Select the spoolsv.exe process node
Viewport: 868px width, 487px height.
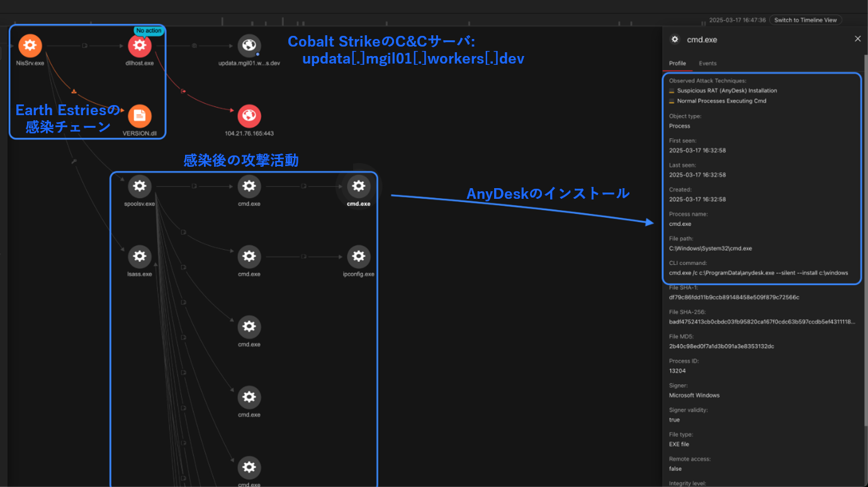coord(140,186)
